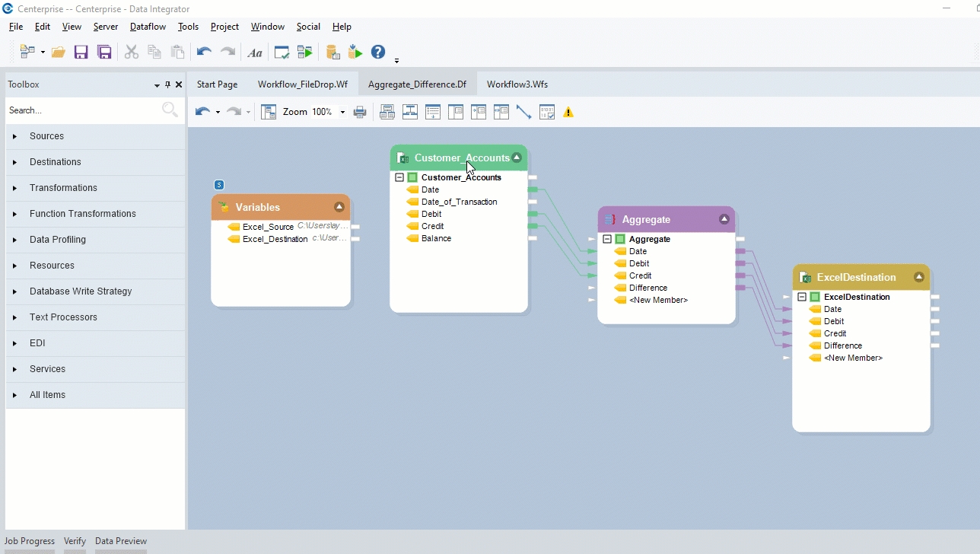Click the yellow warning triangle icon
The width and height of the screenshot is (980, 554).
568,113
